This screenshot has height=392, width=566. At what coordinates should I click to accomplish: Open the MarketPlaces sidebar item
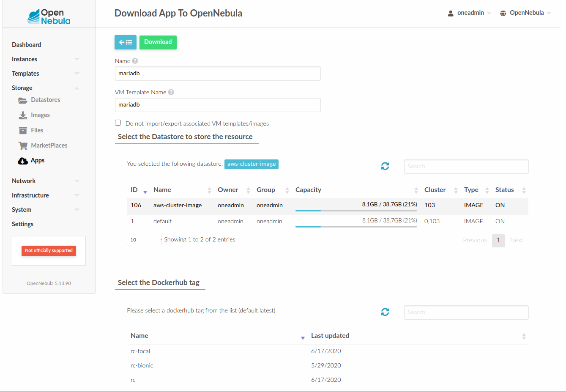pos(49,145)
